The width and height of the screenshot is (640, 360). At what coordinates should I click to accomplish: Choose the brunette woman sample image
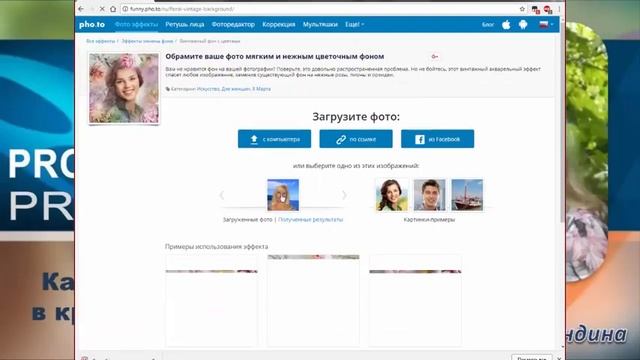[392, 195]
